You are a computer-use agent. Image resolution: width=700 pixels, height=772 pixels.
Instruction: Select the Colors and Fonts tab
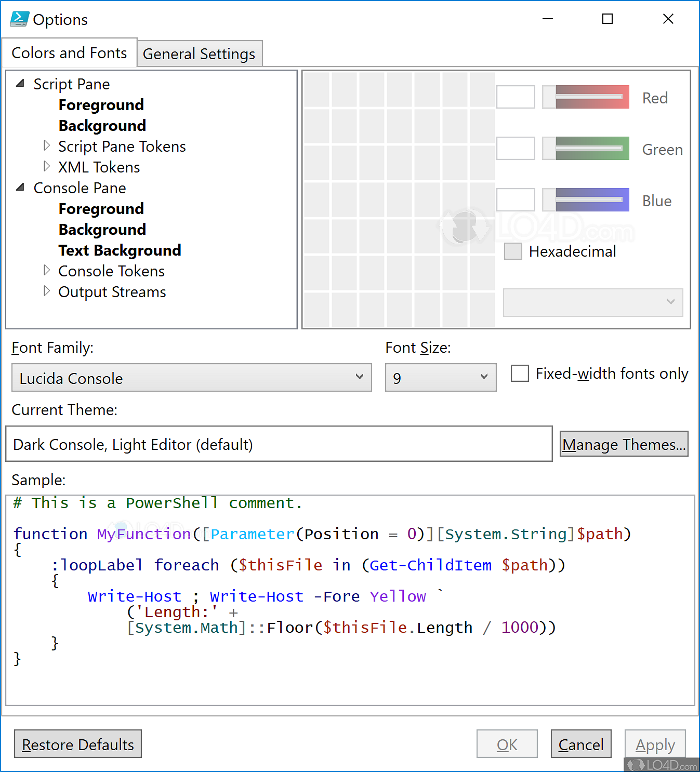pyautogui.click(x=69, y=52)
